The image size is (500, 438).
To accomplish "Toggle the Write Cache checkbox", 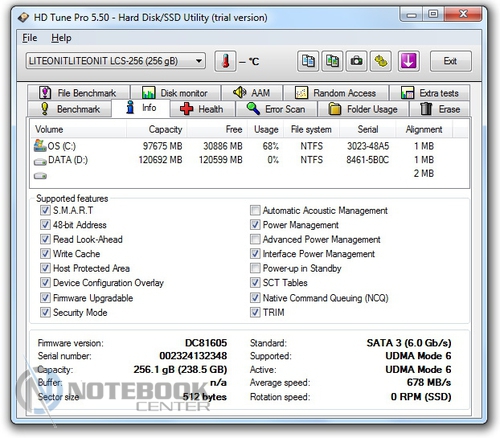I will [x=45, y=254].
